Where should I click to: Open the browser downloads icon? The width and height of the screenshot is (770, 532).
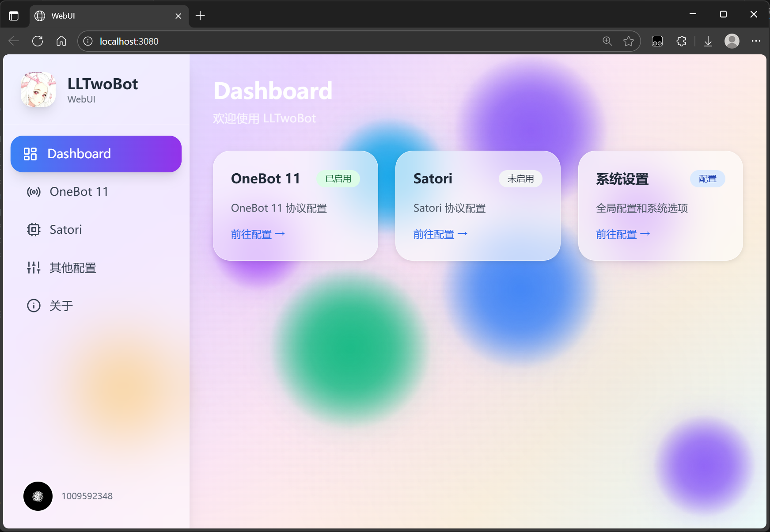[x=708, y=41]
